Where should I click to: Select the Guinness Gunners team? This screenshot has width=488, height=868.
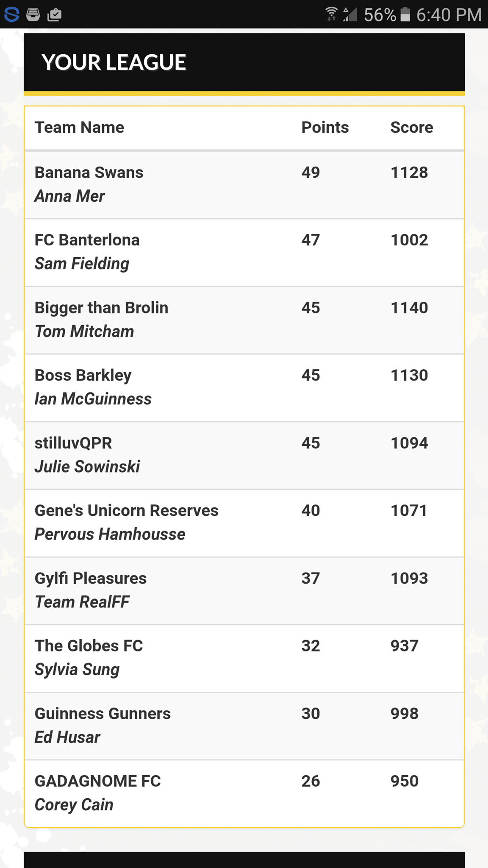coord(103,714)
